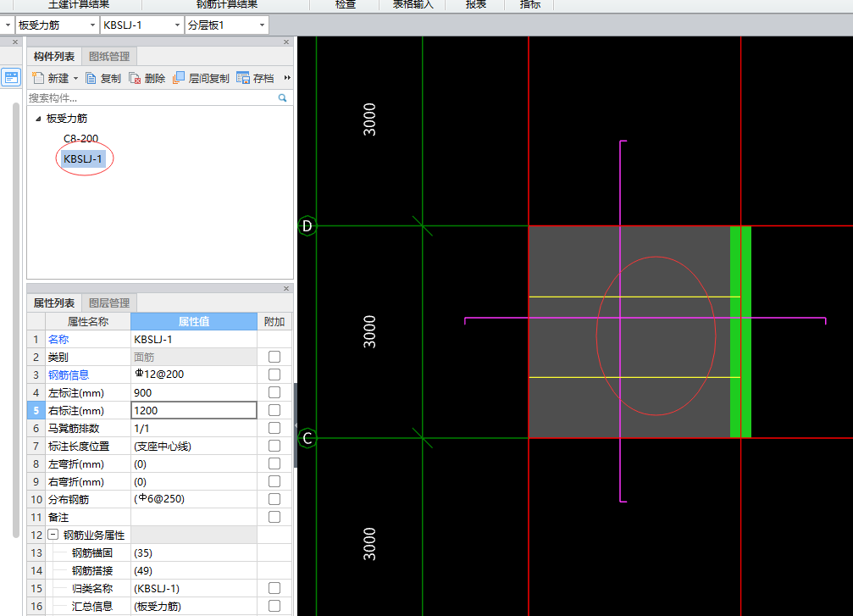Viewport: 853px width, 616px height.
Task: Select axis bubble D
Action: pos(307,226)
